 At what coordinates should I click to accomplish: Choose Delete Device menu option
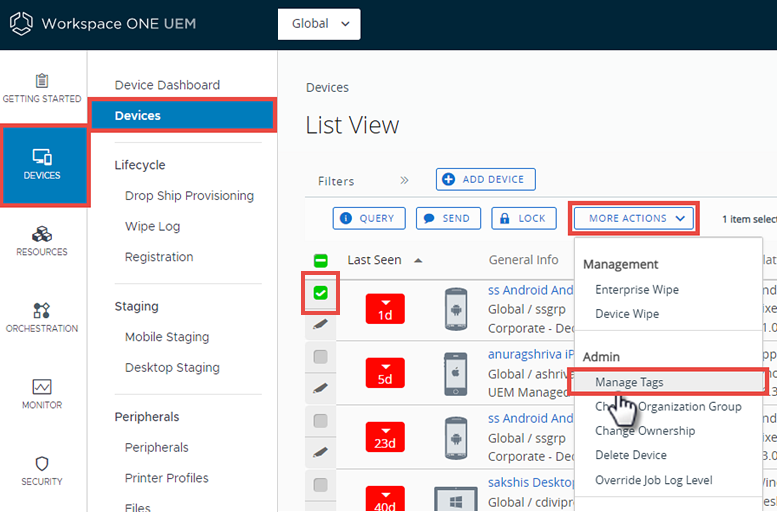tap(631, 455)
